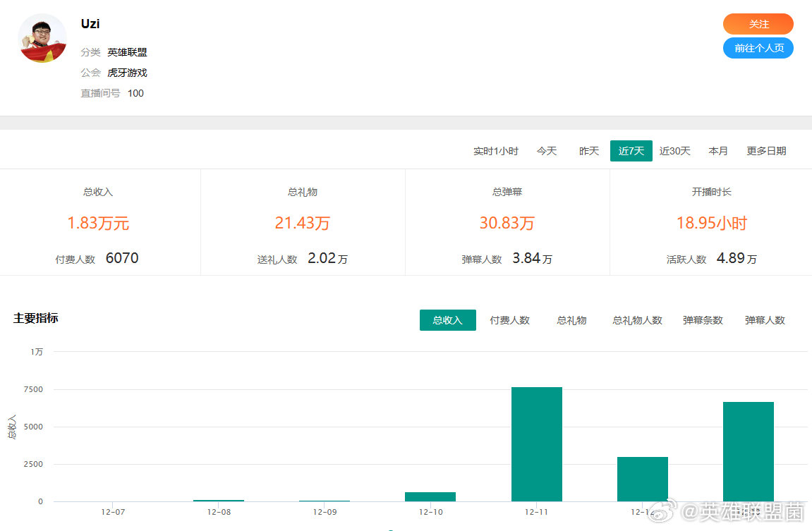Image resolution: width=812 pixels, height=531 pixels.
Task: Click the 12-09 x-axis date label
Action: click(x=325, y=512)
